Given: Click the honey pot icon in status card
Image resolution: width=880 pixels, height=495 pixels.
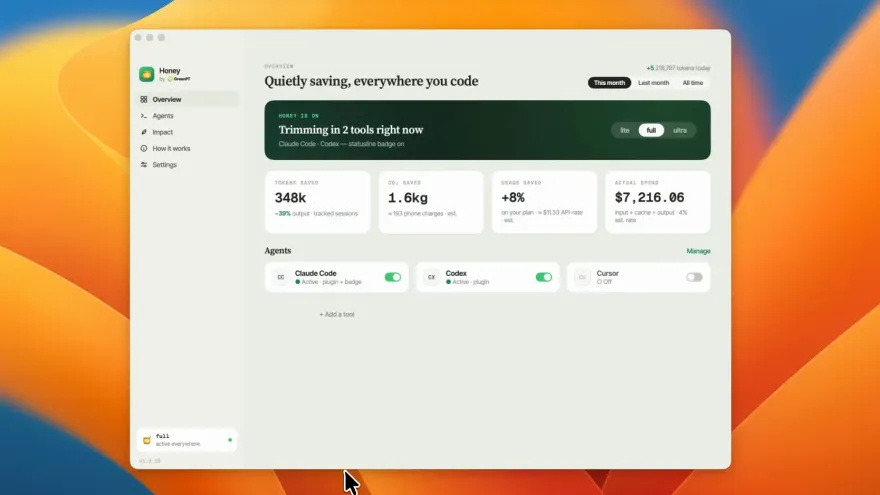Looking at the screenshot, I should tap(147, 440).
